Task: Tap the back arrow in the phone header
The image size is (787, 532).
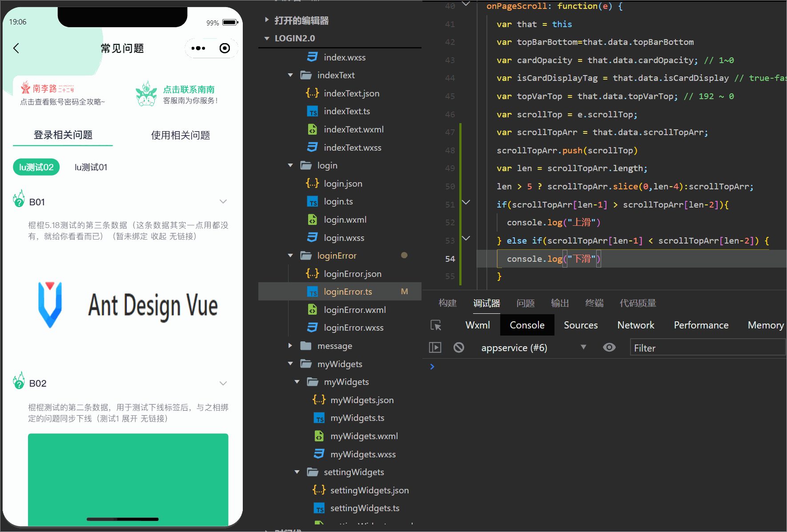Action: [x=16, y=48]
